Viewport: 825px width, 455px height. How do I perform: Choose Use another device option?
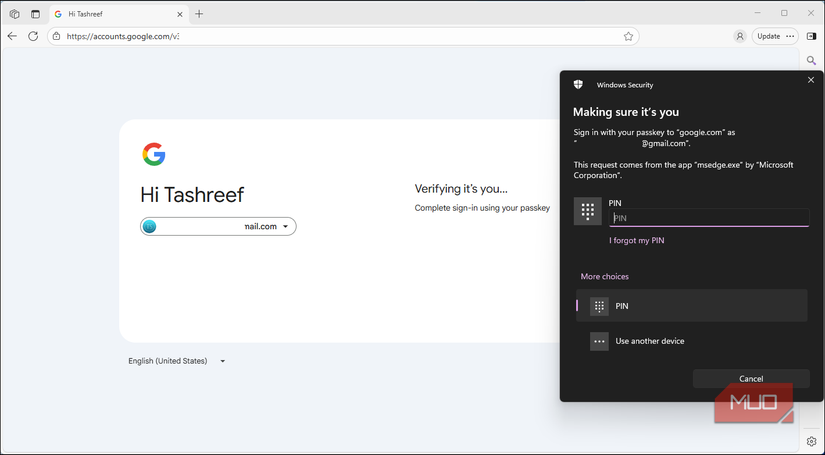[x=691, y=341]
